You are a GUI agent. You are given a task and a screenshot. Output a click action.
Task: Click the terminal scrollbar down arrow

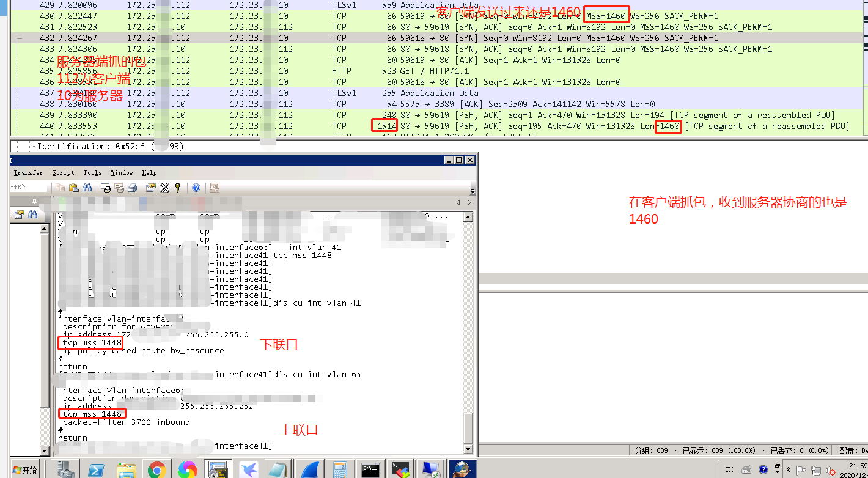[468, 449]
